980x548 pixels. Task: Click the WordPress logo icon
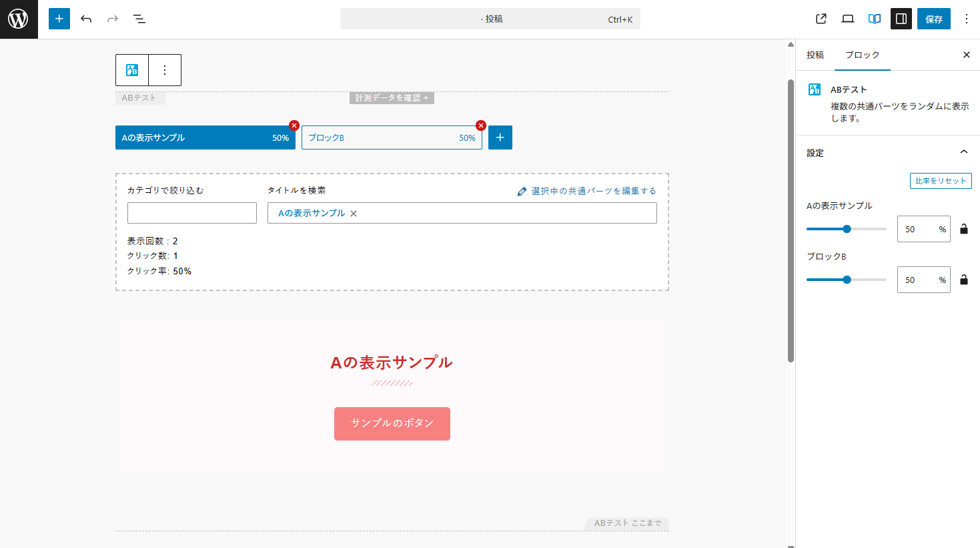(x=19, y=19)
